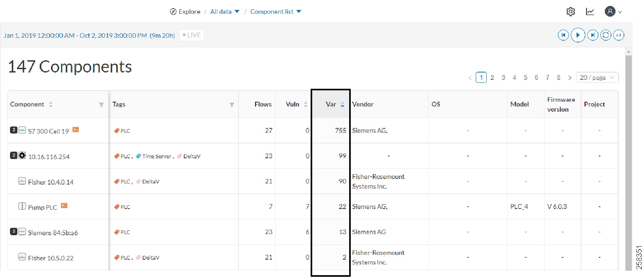Image resolution: width=644 pixels, height=277 pixels.
Task: Open the 20 / page size selector
Action: [597, 78]
